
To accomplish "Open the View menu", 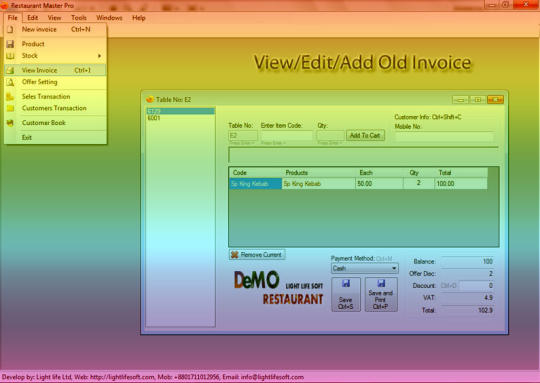I will 54,18.
